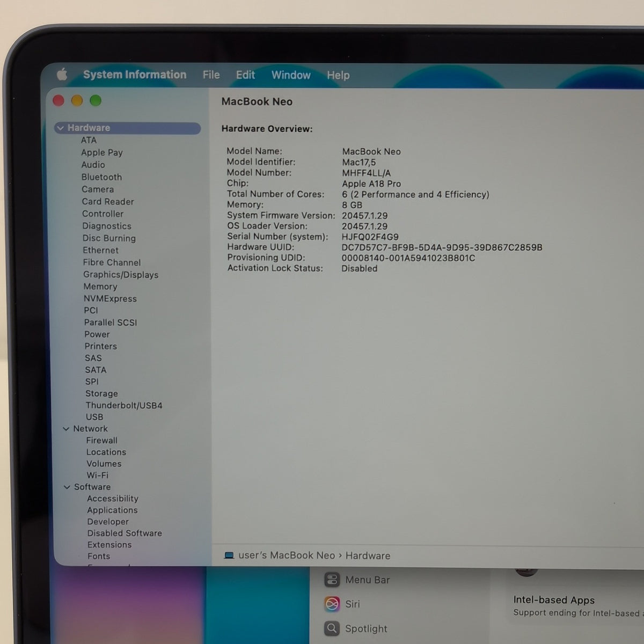Select Wi-Fi under Network
Viewport: 644px width, 644px height.
click(97, 475)
